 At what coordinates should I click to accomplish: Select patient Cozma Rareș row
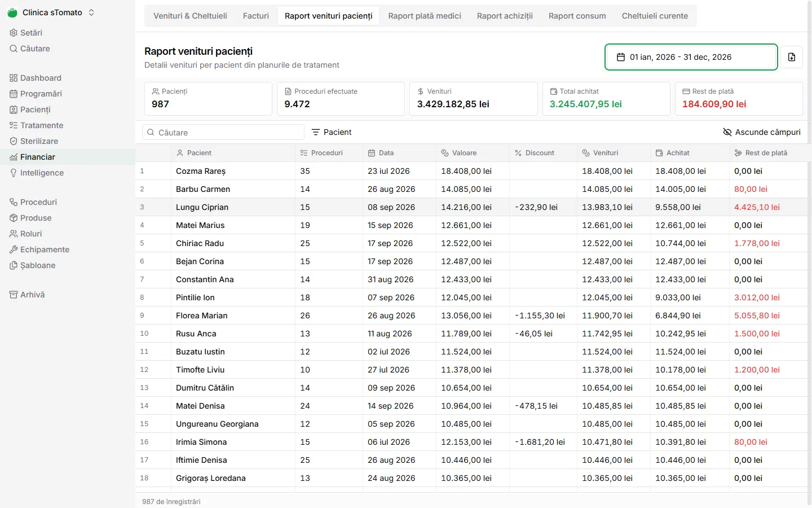pos(471,171)
